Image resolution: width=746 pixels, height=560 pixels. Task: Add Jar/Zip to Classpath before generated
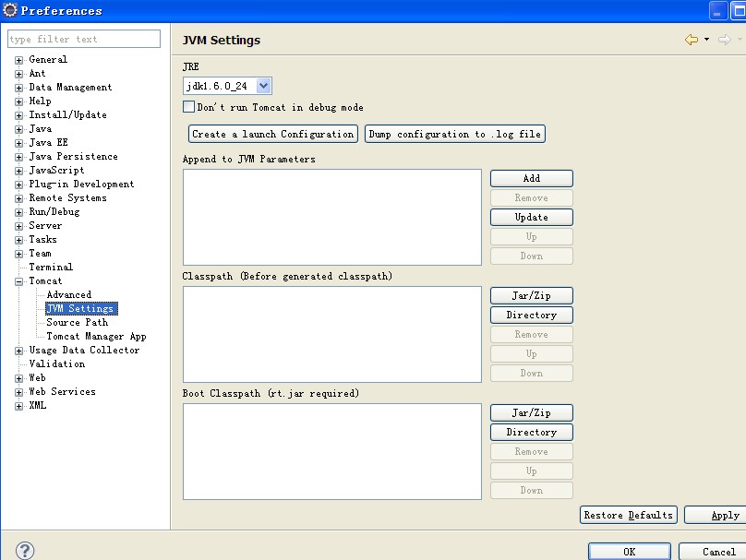pyautogui.click(x=532, y=296)
